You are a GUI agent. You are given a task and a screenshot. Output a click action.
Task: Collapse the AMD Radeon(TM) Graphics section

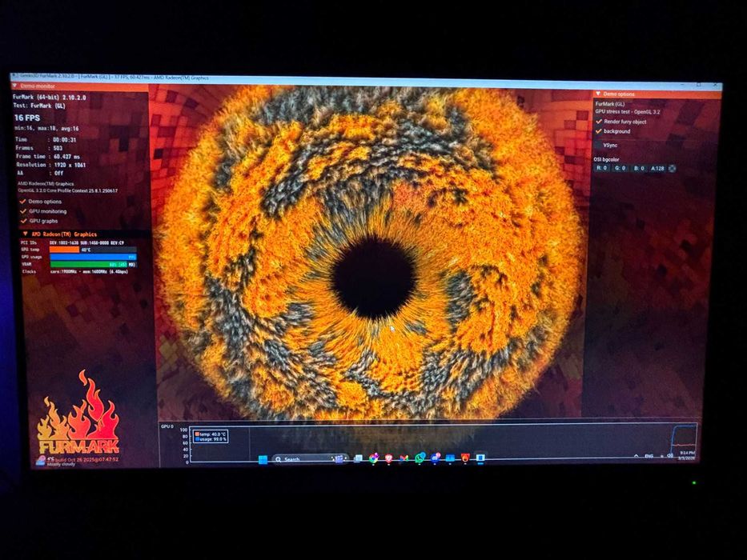click(x=26, y=234)
